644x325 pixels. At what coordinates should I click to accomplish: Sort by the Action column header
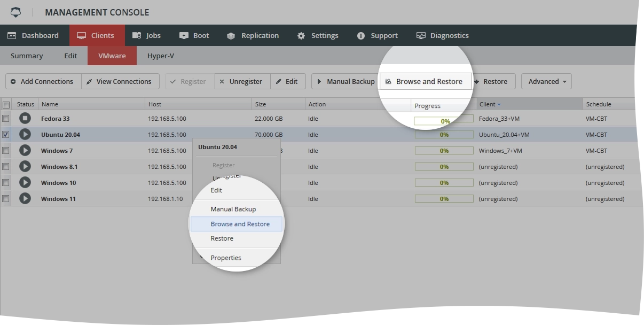tap(358, 104)
